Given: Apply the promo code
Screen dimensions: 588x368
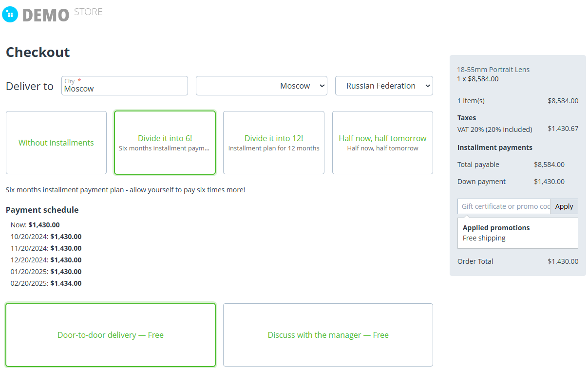Looking at the screenshot, I should tap(564, 206).
